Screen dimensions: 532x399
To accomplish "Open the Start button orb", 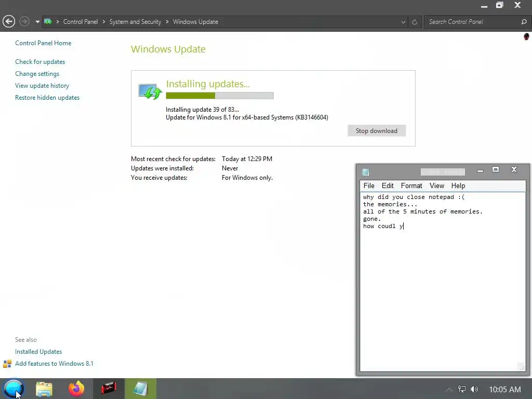I will point(14,389).
